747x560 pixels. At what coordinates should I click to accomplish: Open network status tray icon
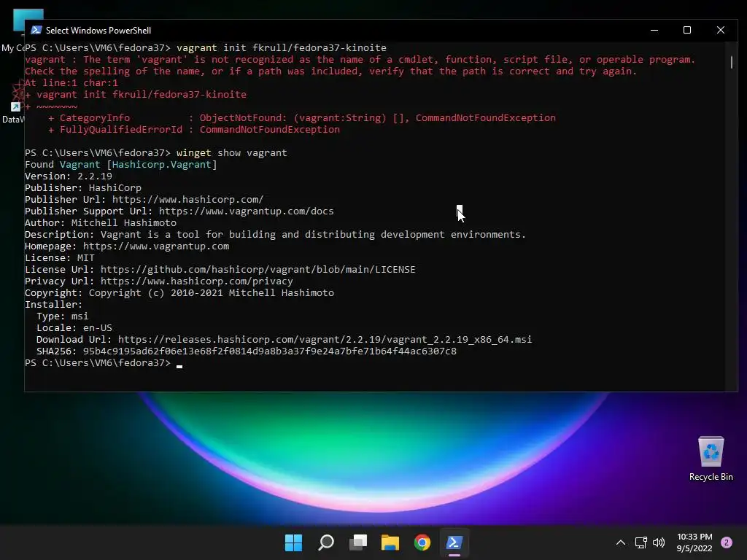[x=640, y=542]
